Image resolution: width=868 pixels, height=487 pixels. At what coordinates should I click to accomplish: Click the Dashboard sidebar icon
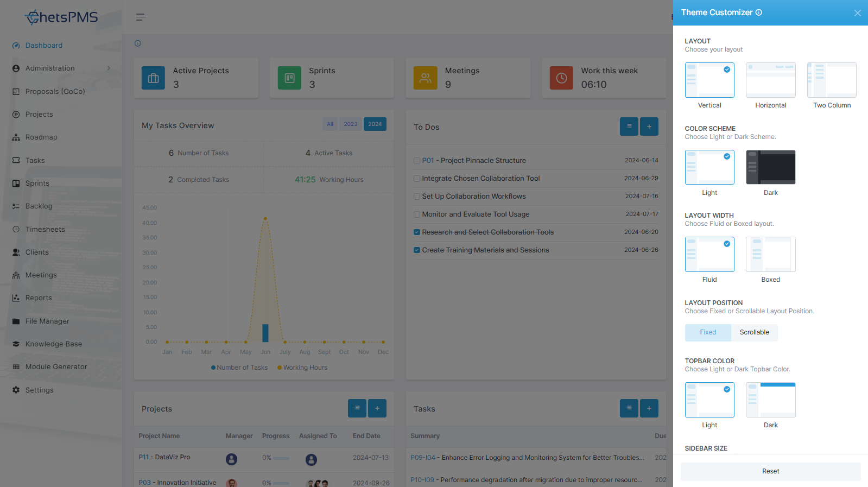coord(16,46)
